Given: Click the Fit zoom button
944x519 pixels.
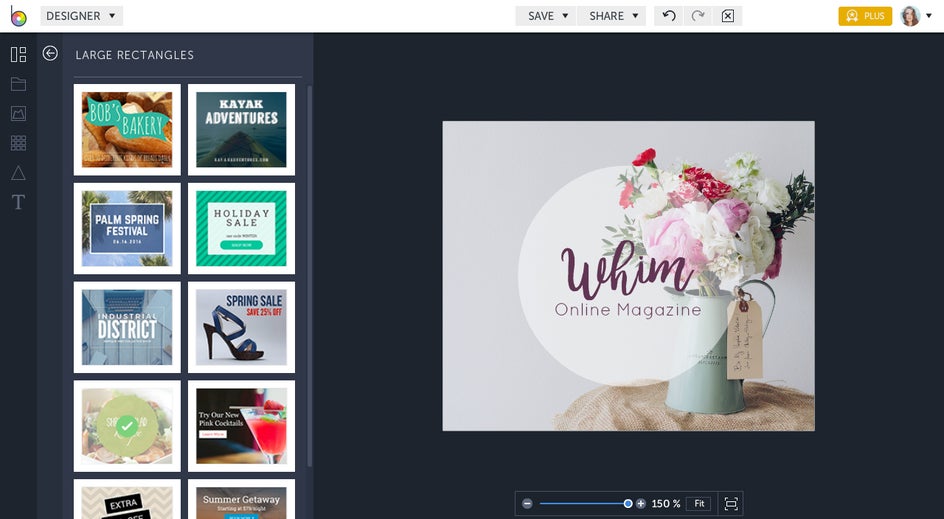Looking at the screenshot, I should (x=699, y=503).
